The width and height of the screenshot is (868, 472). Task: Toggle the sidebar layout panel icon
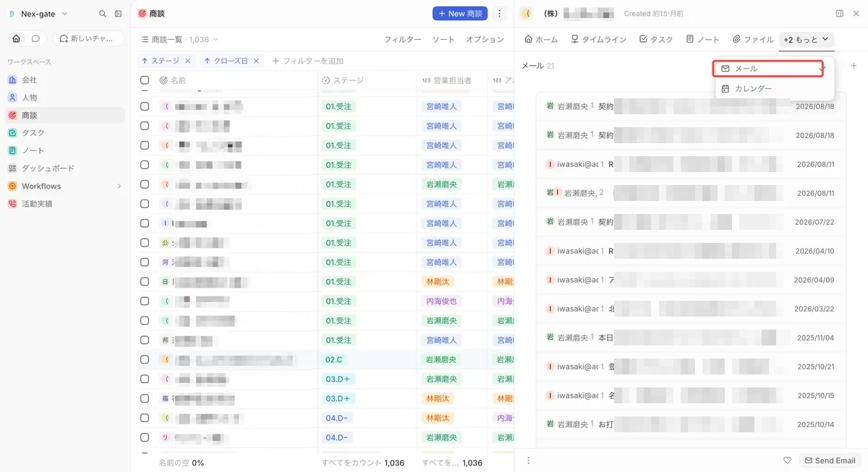pyautogui.click(x=118, y=14)
